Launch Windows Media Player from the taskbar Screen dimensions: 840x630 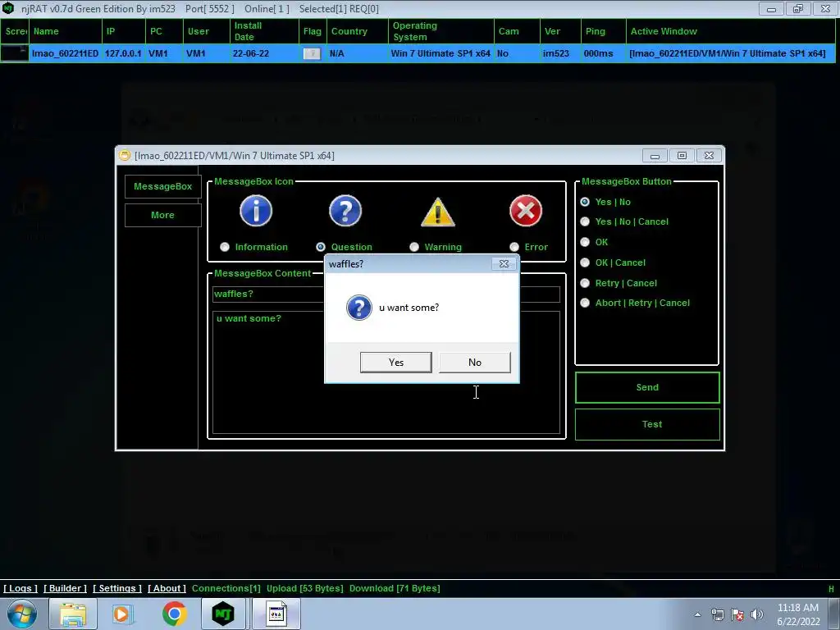[x=121, y=614]
